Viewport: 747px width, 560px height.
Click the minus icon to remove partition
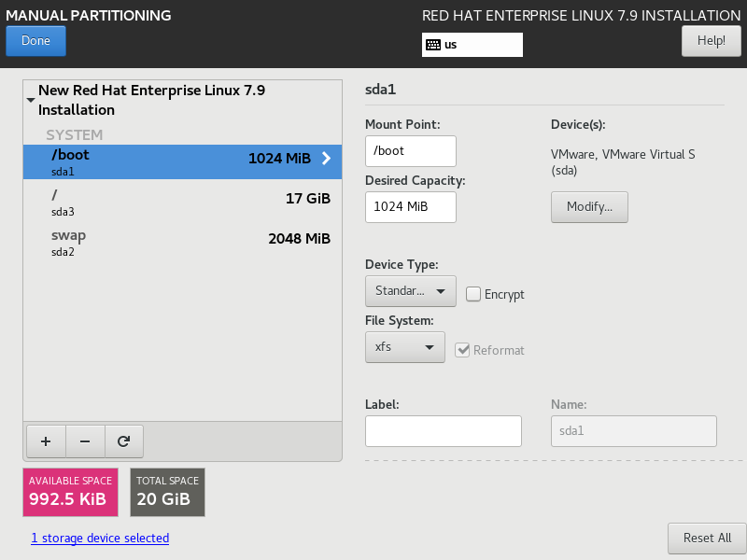coord(85,441)
